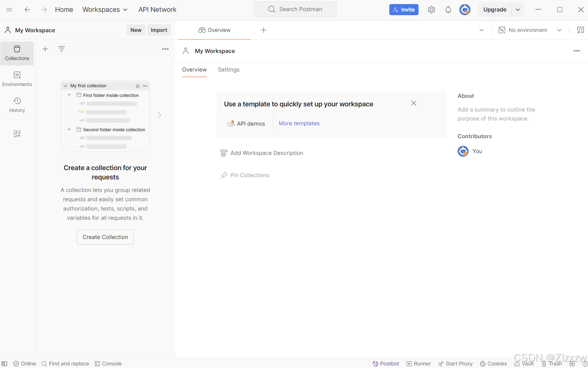Click the star on sample collection preview
Screen dimensions: 588x368
point(138,86)
